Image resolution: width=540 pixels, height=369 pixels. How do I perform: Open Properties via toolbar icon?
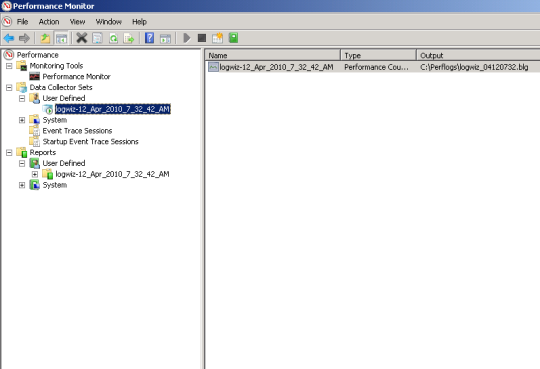click(x=97, y=38)
